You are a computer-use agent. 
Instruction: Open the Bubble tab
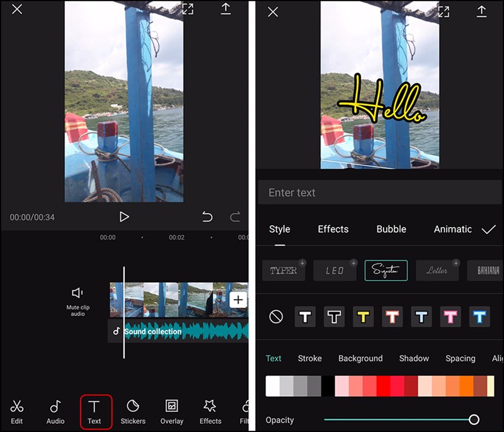tap(391, 230)
